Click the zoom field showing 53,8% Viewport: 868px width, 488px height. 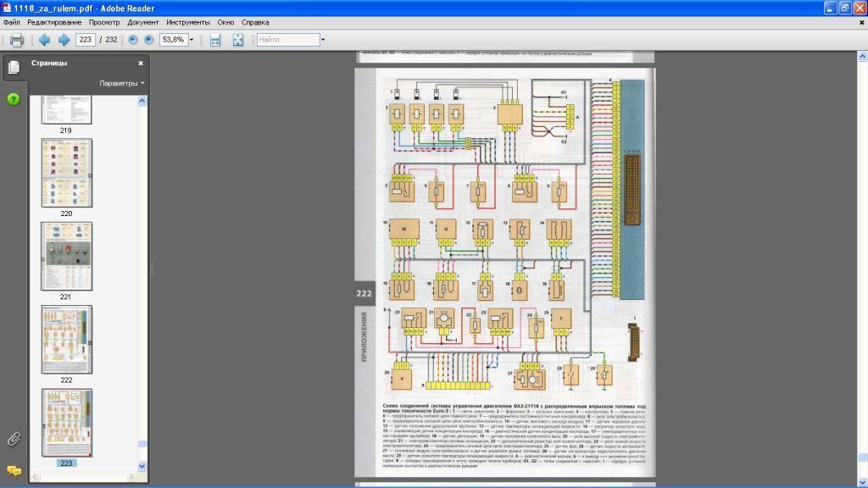pyautogui.click(x=174, y=40)
